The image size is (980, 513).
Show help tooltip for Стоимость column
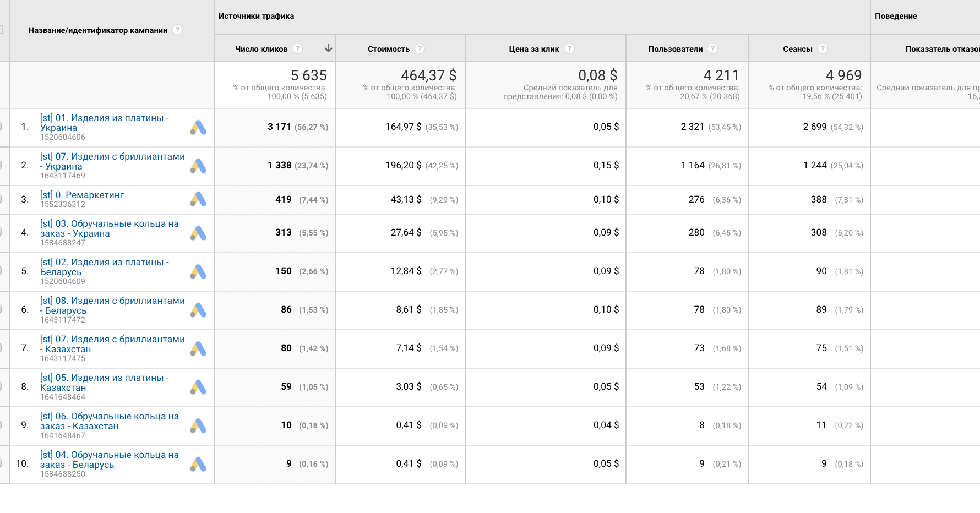420,48
